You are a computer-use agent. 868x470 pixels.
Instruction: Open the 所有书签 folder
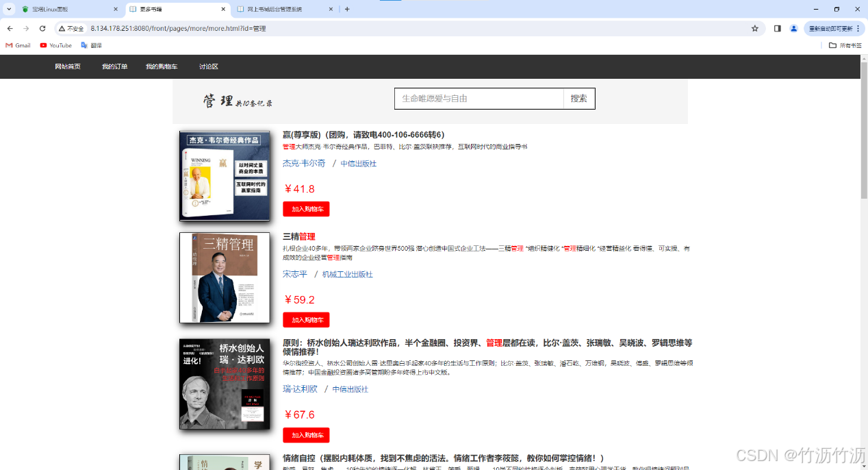tap(844, 45)
